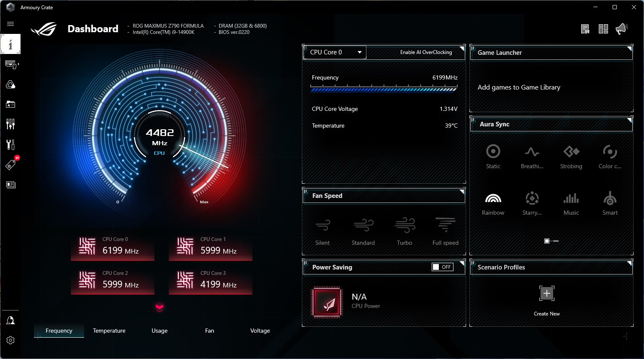Switch to the Usage tab
644x359 pixels.
160,331
